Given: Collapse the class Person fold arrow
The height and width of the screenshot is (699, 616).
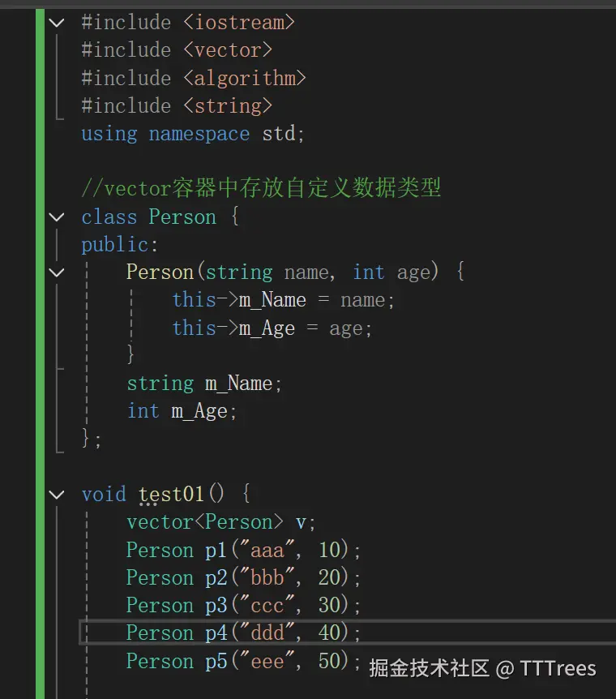Looking at the screenshot, I should tap(56, 217).
